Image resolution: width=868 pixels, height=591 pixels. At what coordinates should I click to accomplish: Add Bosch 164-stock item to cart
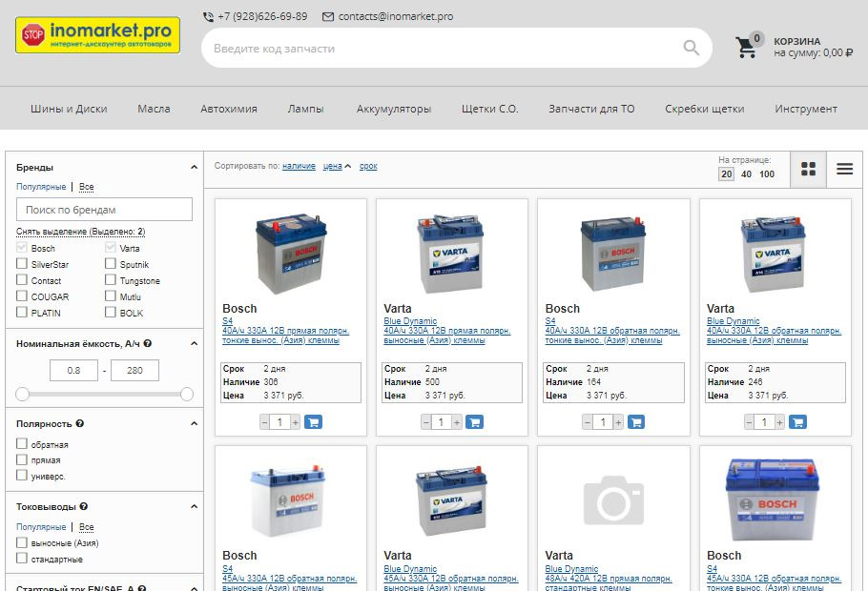(635, 422)
